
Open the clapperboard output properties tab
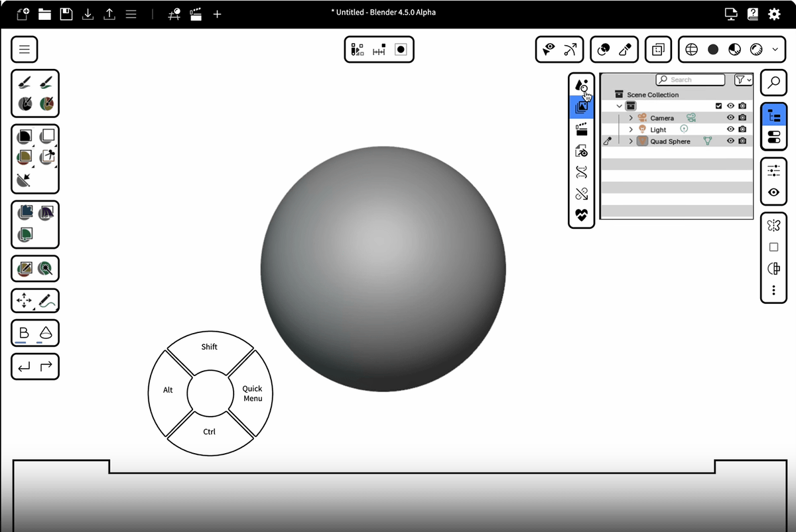pyautogui.click(x=582, y=129)
